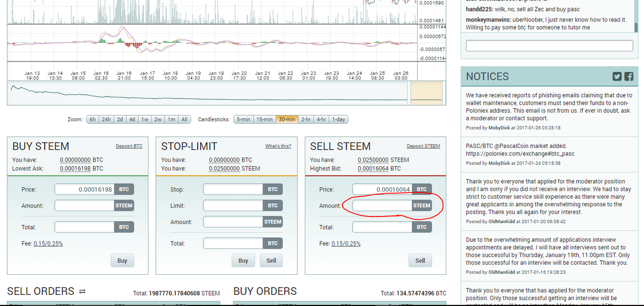Select 2-hr candlesticks

(x=306, y=119)
